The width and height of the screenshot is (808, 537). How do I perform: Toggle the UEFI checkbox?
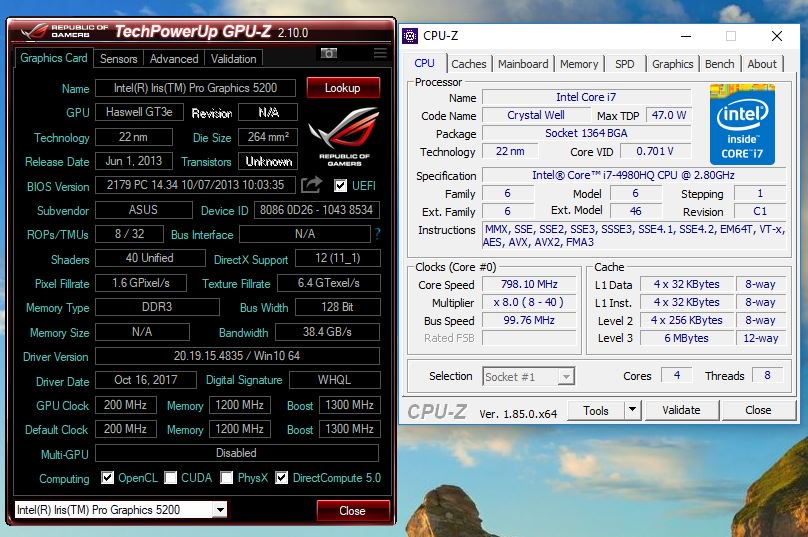(341, 186)
